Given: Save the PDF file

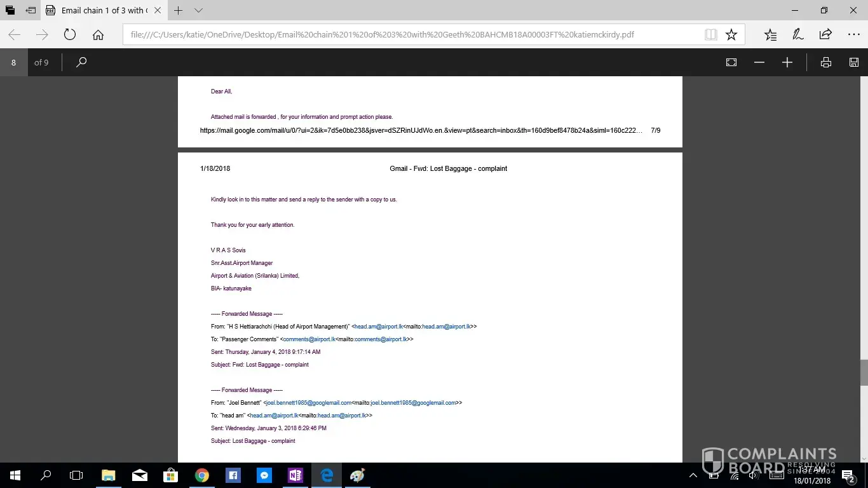Looking at the screenshot, I should point(854,62).
